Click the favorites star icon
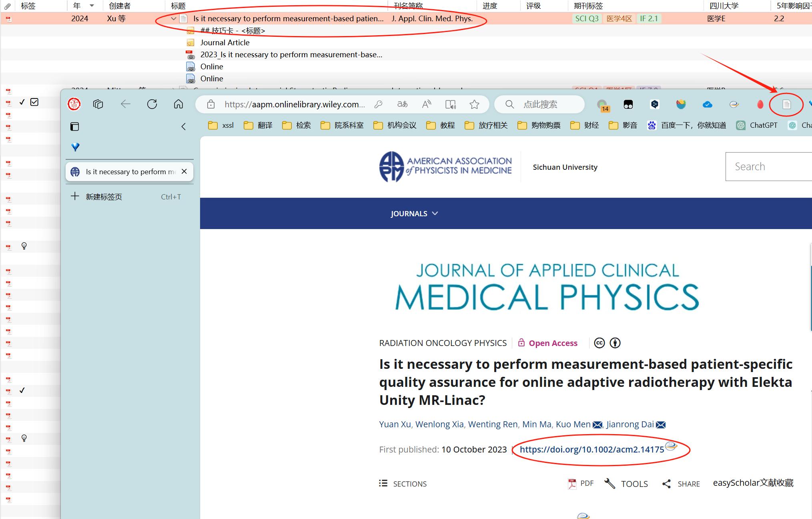Viewport: 812px width, 519px height. pos(474,105)
